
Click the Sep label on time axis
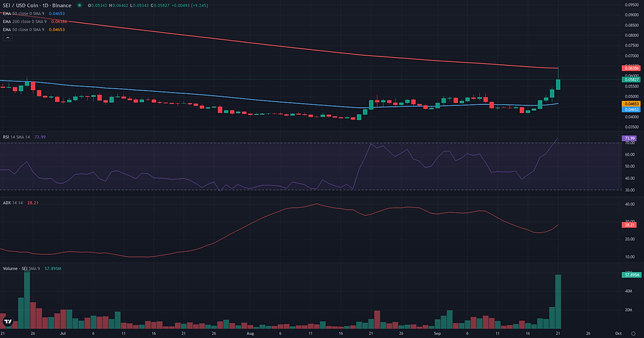[438, 333]
